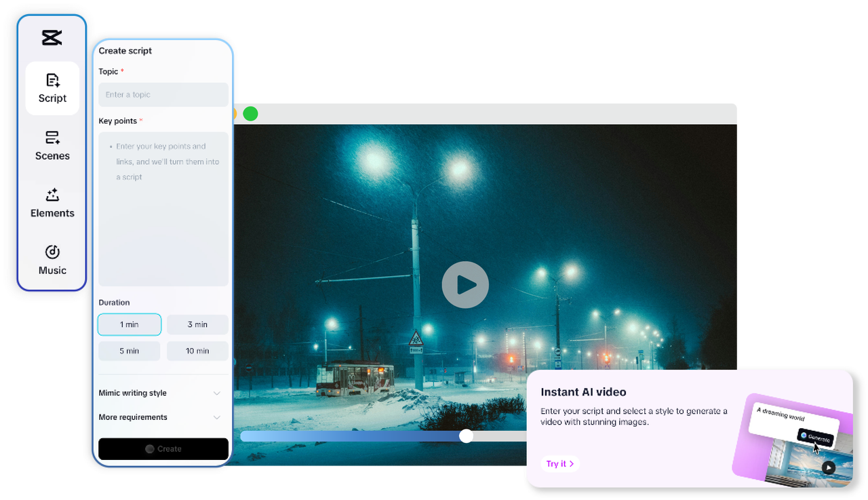Follow the Try it link in Instant AI video
868x500 pixels.
pyautogui.click(x=559, y=463)
